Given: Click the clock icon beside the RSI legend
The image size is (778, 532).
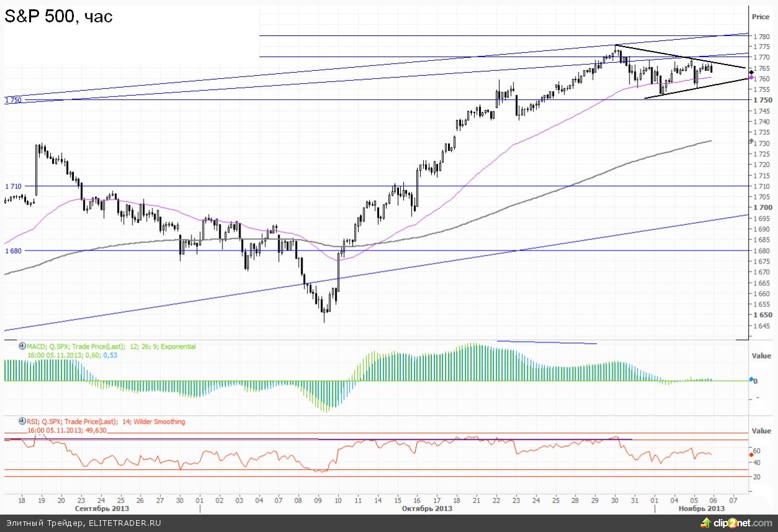Looking at the screenshot, I should pos(23,421).
